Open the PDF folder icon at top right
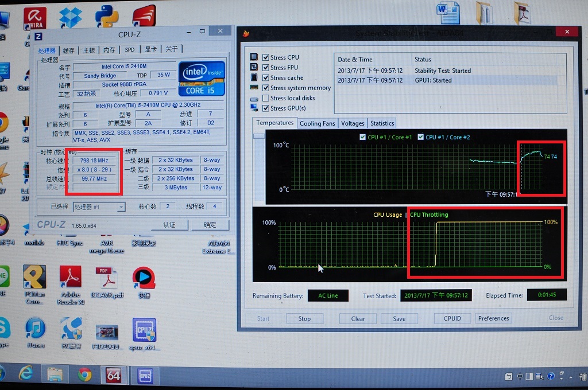This screenshot has width=588, height=390. pyautogui.click(x=521, y=13)
